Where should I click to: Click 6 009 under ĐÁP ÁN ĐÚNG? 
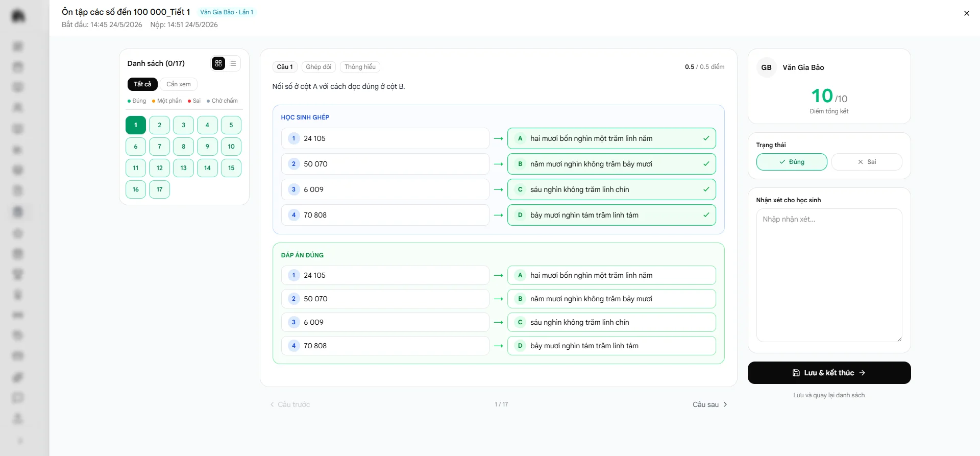[x=385, y=322]
